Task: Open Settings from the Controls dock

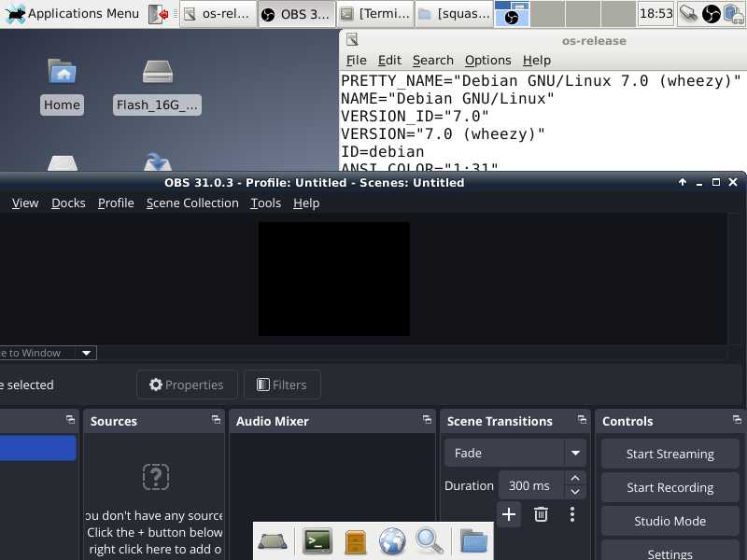Action: point(669,552)
